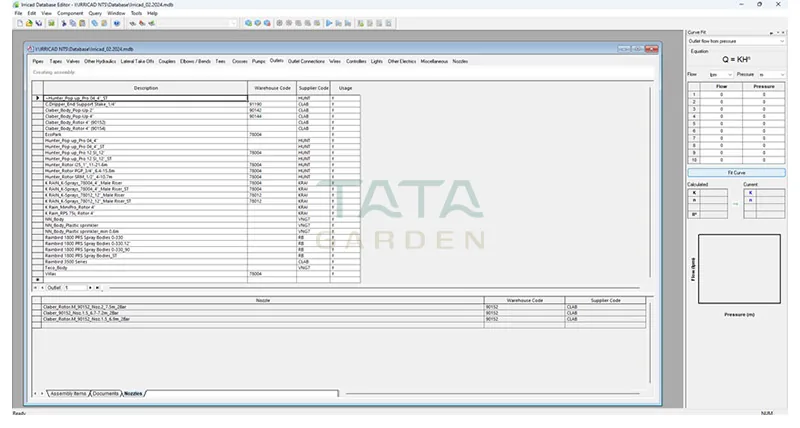Viewport: 800px width, 428px height.
Task: Click the Outlet record number field
Action: tap(76, 288)
